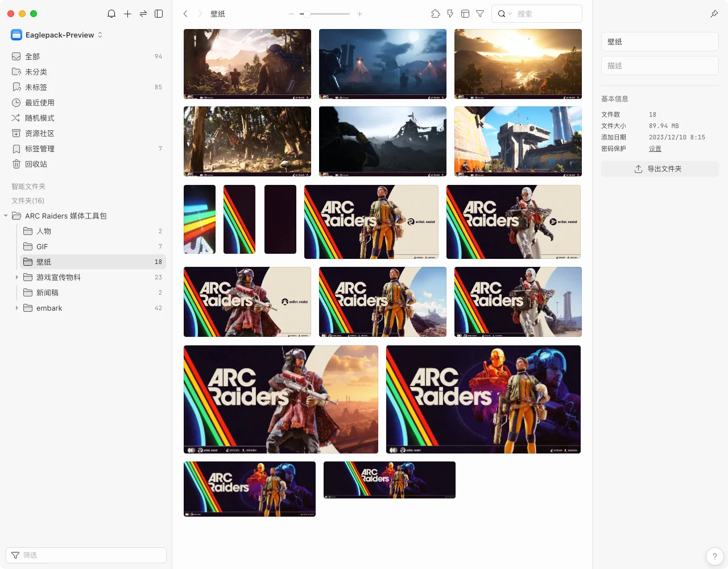The image size is (728, 569).
Task: Open 最近使用 in the sidebar
Action: coord(86,102)
